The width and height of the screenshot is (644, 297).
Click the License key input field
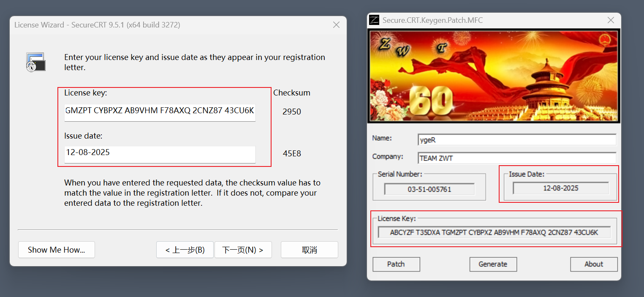160,113
